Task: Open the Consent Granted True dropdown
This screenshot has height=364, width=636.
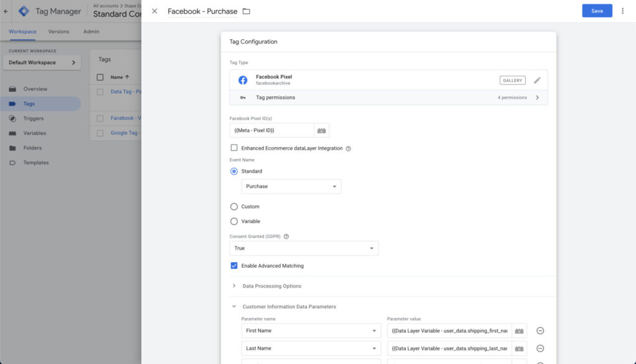Action: click(304, 248)
